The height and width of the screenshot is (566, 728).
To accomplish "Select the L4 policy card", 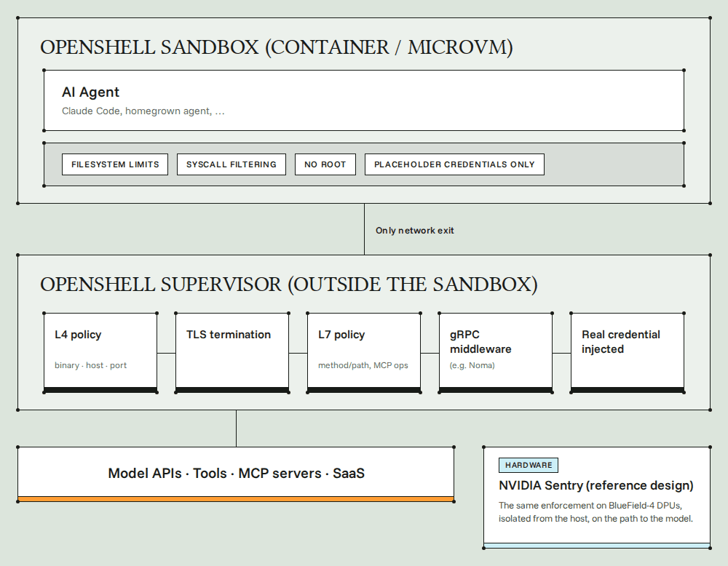I will [x=100, y=353].
